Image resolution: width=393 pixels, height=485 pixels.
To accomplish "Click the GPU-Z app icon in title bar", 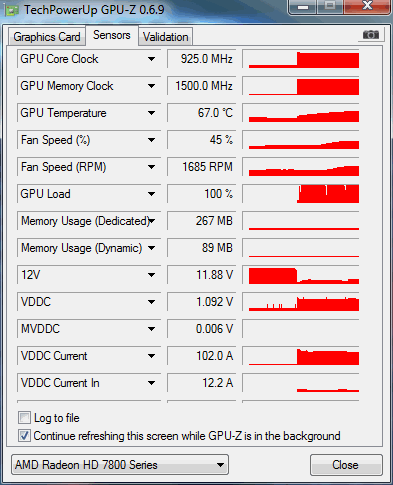I will point(11,10).
